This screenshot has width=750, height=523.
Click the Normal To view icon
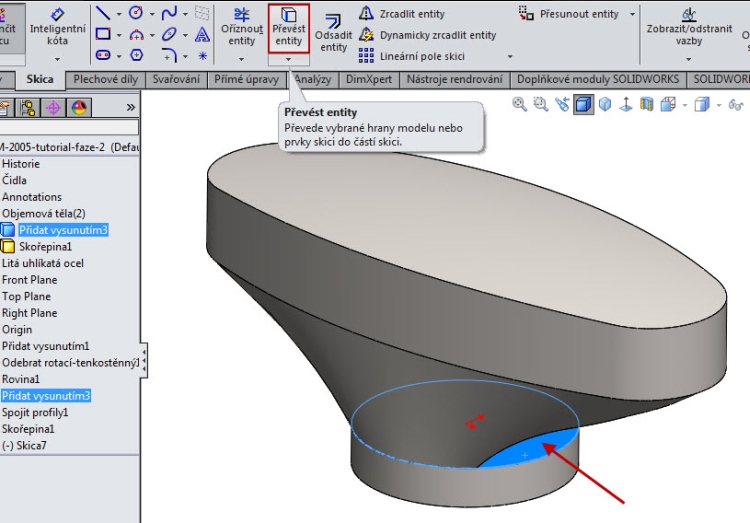pyautogui.click(x=626, y=104)
